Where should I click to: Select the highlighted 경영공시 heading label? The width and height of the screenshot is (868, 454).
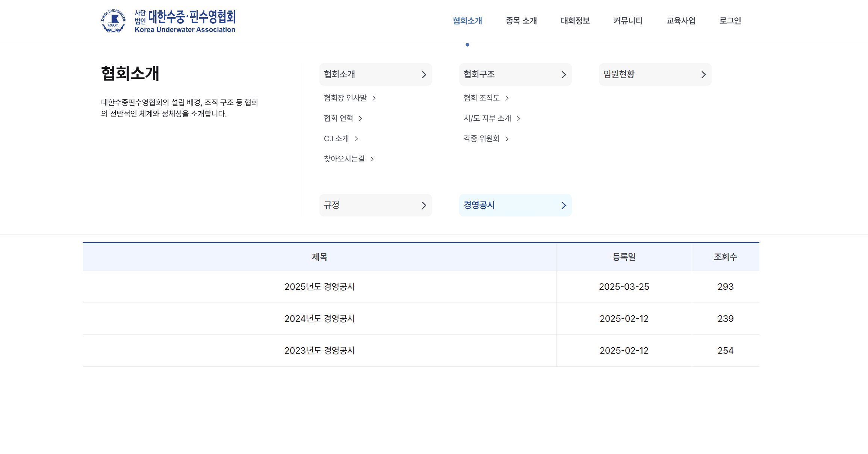[x=479, y=205]
